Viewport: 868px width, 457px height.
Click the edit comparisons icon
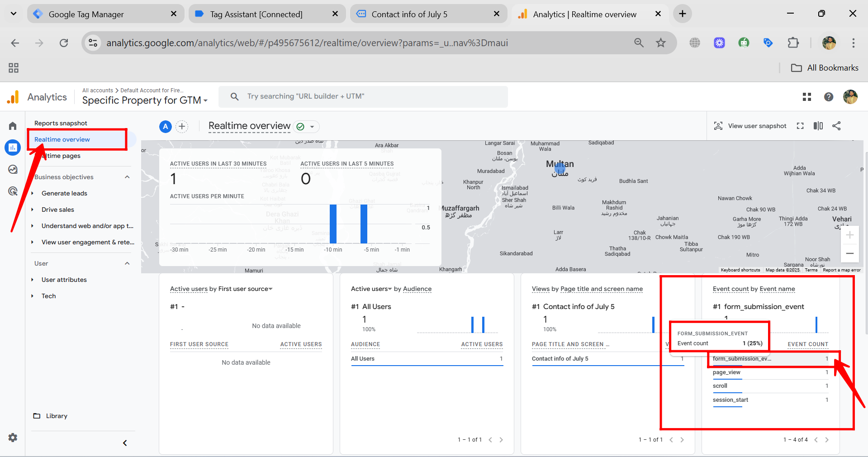[x=818, y=126]
